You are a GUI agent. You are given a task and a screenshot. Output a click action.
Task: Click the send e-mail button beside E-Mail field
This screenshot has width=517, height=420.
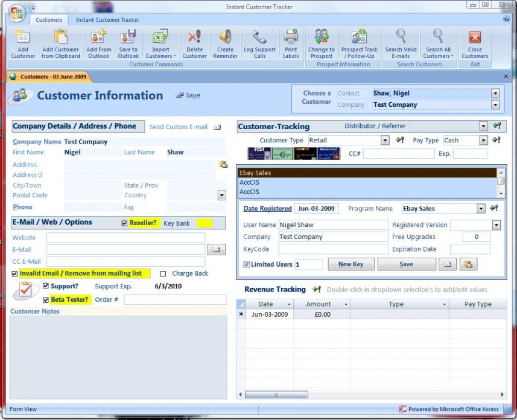tap(217, 249)
